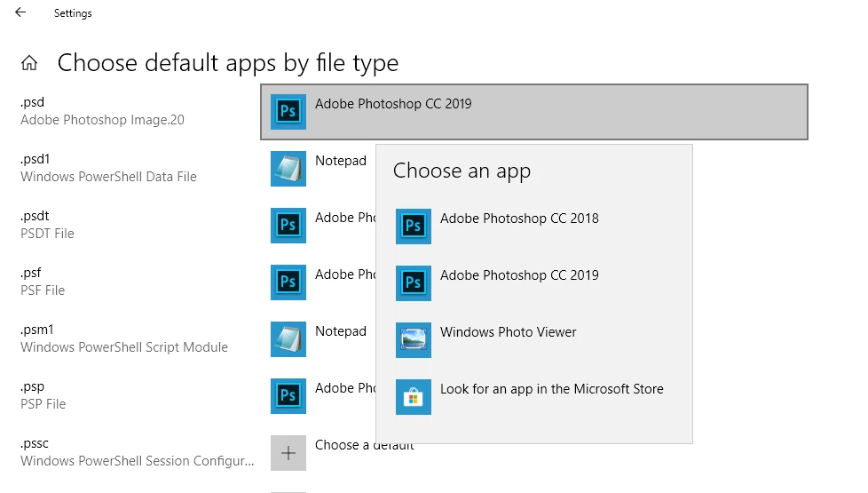Image resolution: width=868 pixels, height=493 pixels.
Task: Click the .psp file extension label
Action: (x=32, y=386)
